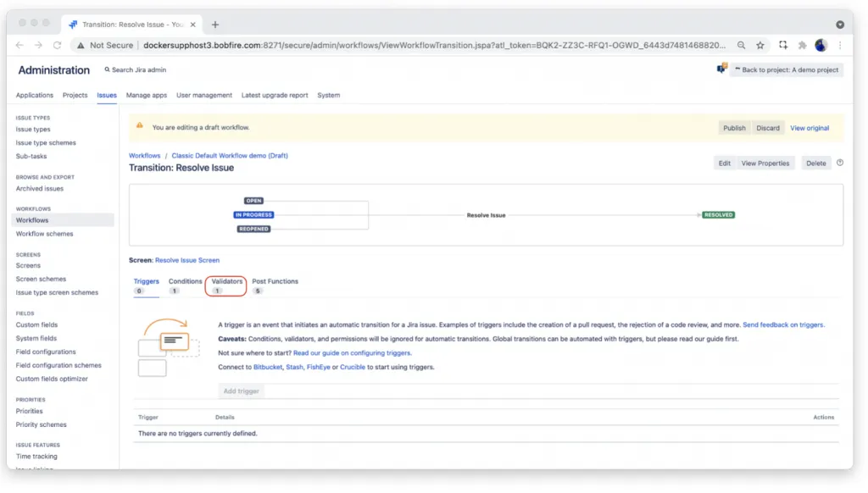Open Issue type schemes in sidebar
This screenshot has height=493, width=868.
click(46, 143)
